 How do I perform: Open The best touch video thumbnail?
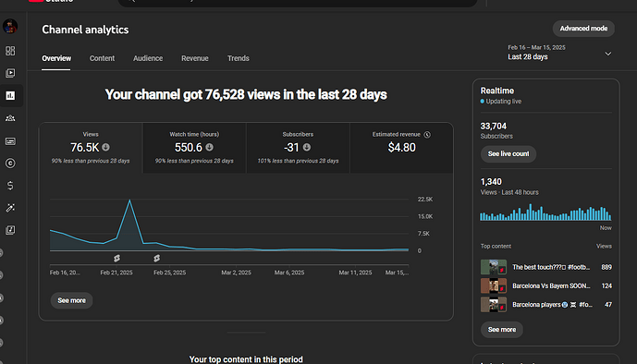tap(494, 267)
